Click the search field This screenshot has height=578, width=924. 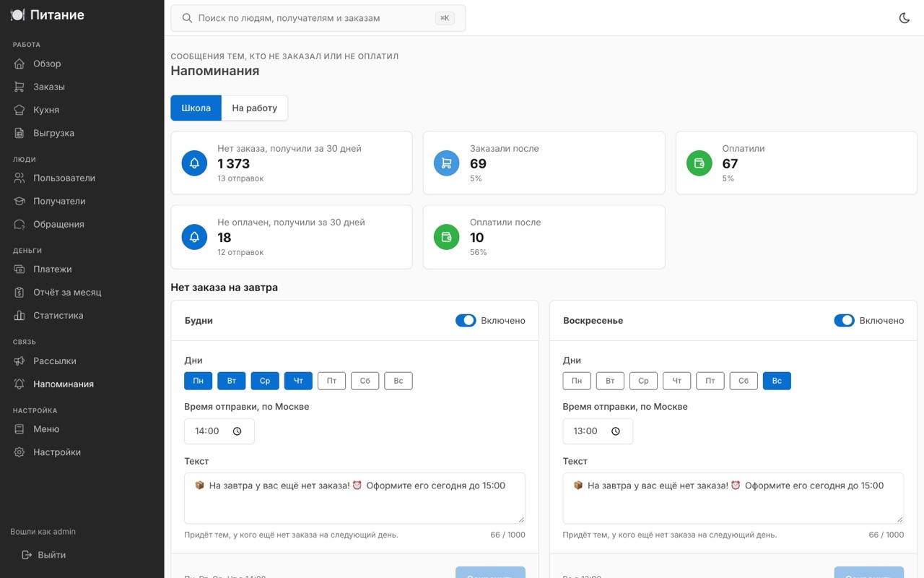point(318,18)
